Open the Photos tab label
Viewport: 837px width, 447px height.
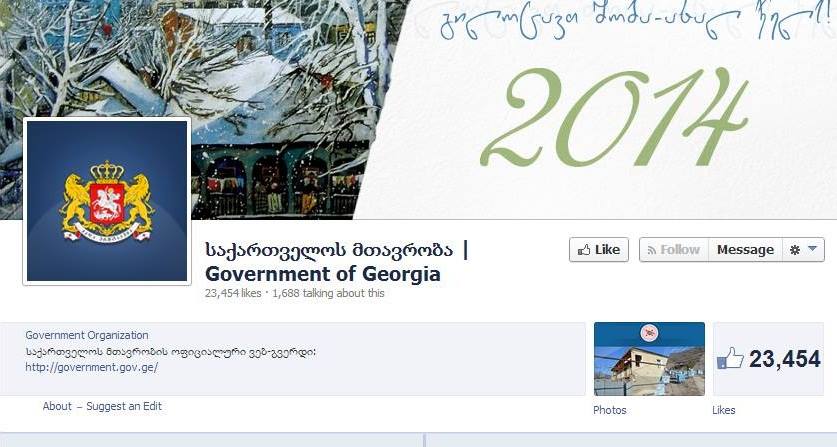[x=610, y=410]
